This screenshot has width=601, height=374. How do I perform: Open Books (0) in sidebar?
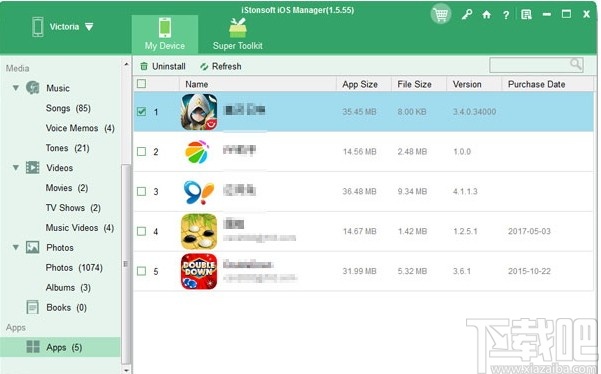click(x=66, y=307)
